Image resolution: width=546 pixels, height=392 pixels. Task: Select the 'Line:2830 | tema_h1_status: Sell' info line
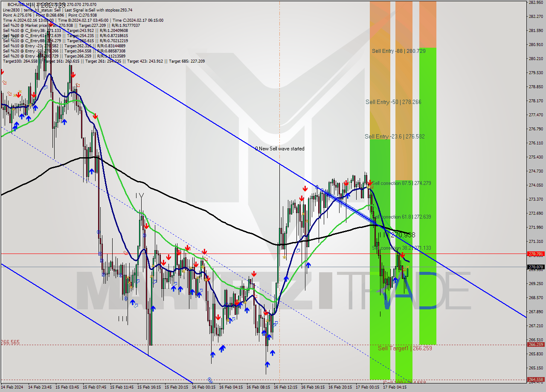pos(67,10)
